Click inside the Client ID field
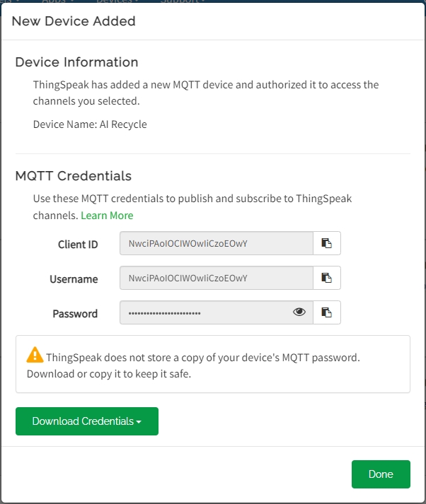The width and height of the screenshot is (426, 504). 216,243
